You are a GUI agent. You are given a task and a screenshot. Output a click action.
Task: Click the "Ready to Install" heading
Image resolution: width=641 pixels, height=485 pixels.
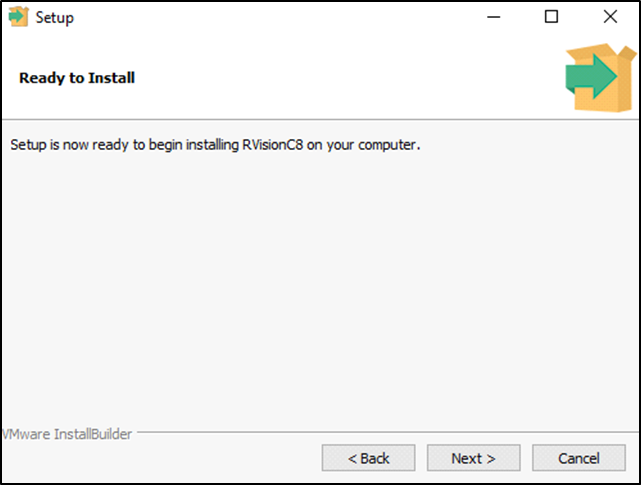click(x=77, y=78)
